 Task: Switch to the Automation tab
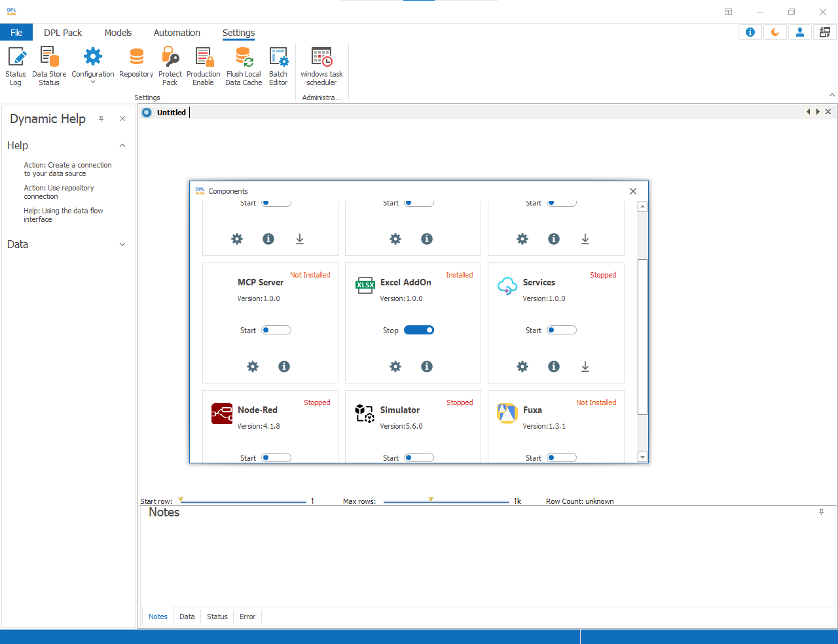[x=177, y=33]
